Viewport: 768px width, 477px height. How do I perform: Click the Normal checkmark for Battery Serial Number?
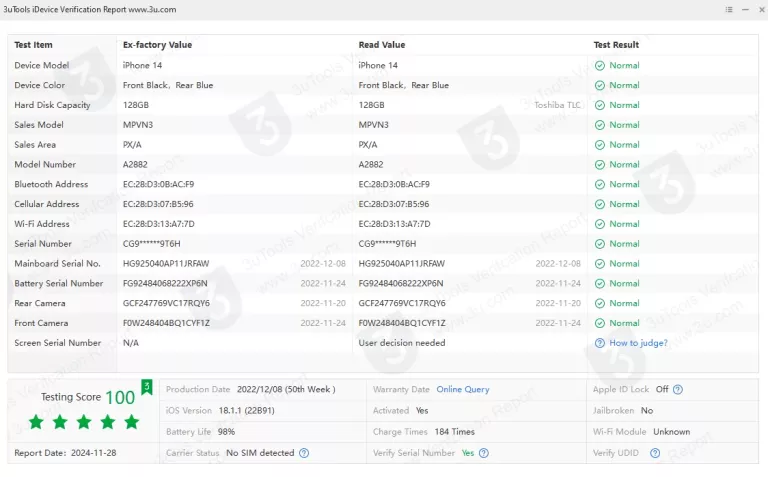click(x=600, y=283)
